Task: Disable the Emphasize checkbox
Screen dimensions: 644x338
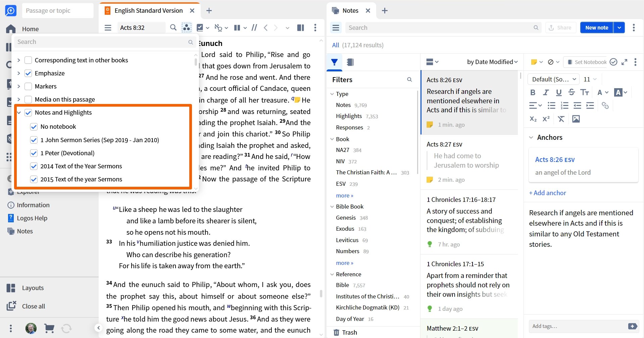Action: click(x=28, y=73)
